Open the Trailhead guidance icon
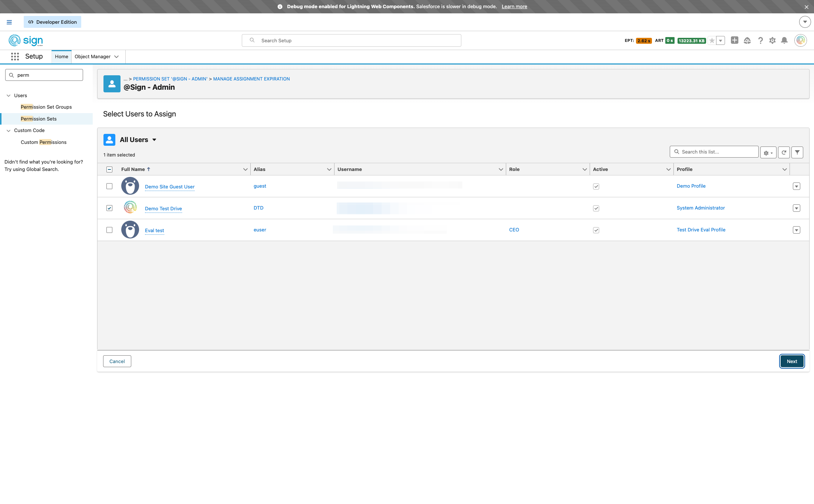Image resolution: width=814 pixels, height=504 pixels. tap(747, 40)
